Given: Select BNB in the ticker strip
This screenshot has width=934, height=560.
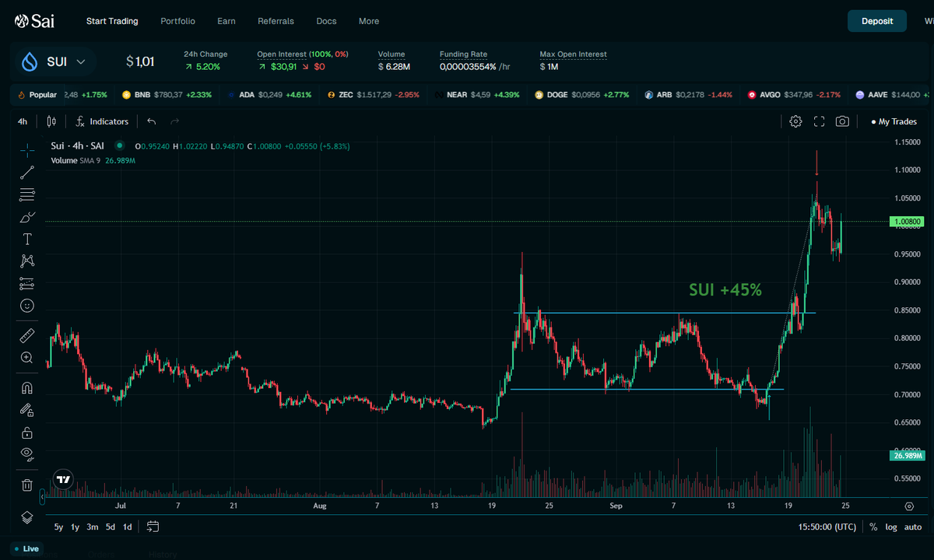Looking at the screenshot, I should click(x=167, y=95).
